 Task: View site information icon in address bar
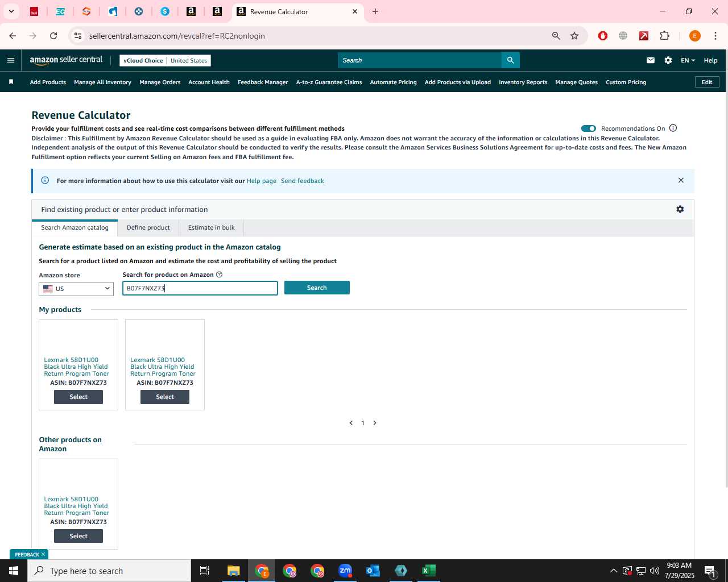click(78, 36)
